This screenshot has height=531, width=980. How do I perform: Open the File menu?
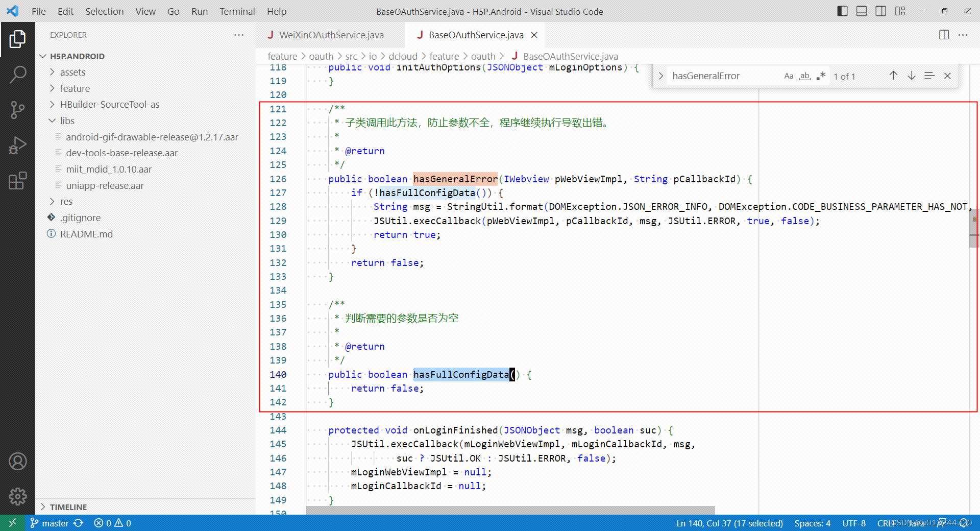[x=39, y=11]
